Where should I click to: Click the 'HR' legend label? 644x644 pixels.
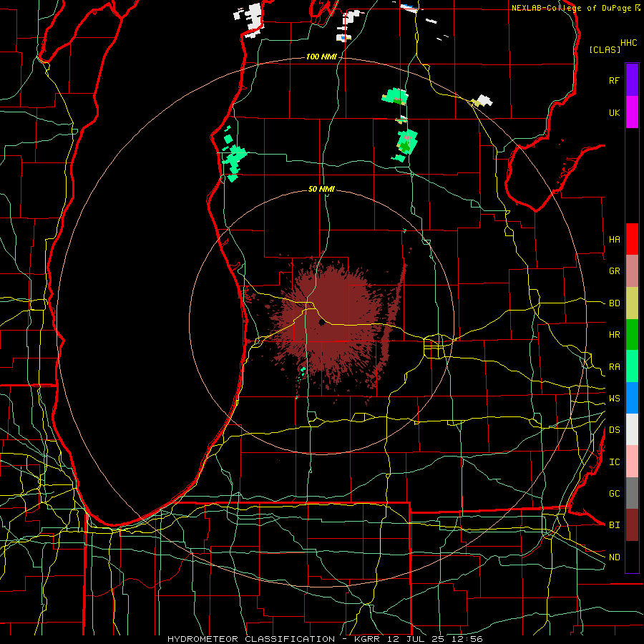[x=614, y=335]
